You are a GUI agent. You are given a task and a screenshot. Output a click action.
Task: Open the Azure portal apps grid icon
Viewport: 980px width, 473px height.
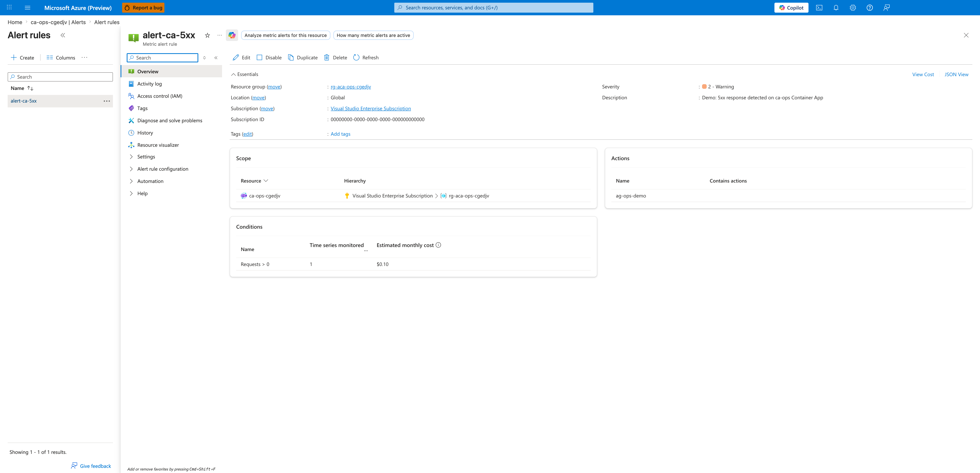pyautogui.click(x=9, y=8)
